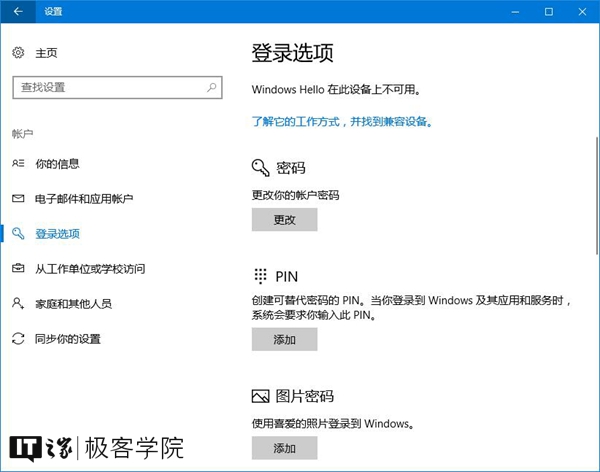Close the 设置 window
This screenshot has width=600, height=472.
click(x=583, y=11)
